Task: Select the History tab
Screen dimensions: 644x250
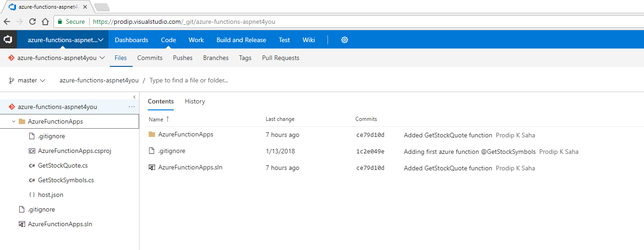Action: tap(195, 101)
